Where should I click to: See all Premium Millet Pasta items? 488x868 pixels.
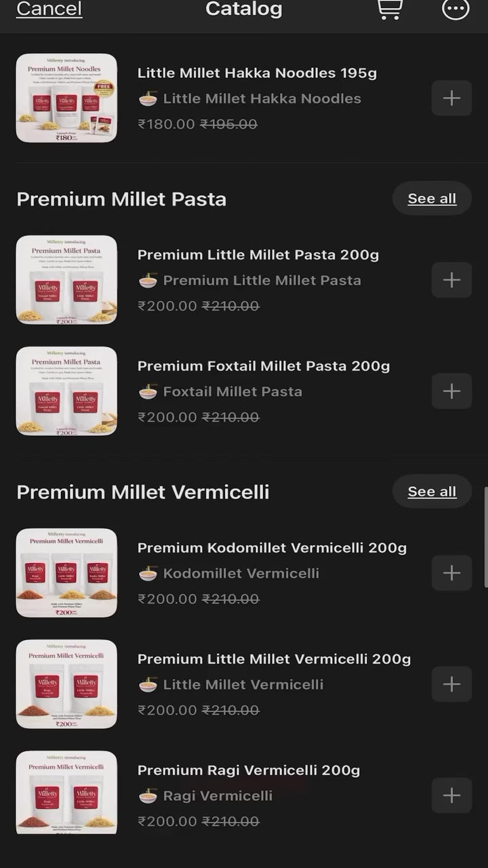tap(432, 199)
